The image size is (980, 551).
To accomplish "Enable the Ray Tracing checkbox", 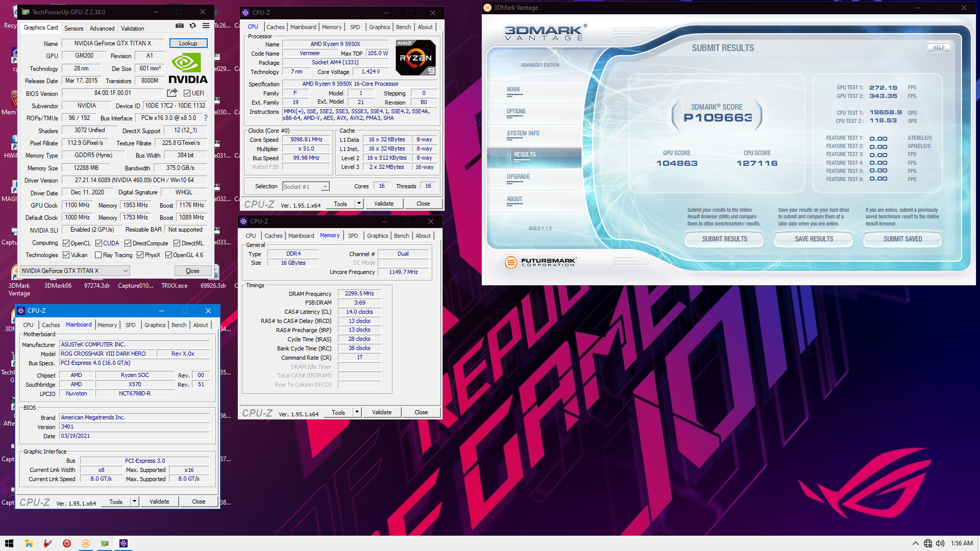I will (99, 255).
